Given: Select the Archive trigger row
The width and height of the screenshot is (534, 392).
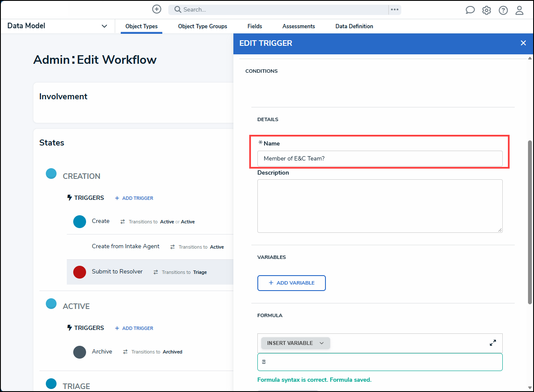Looking at the screenshot, I should 150,352.
